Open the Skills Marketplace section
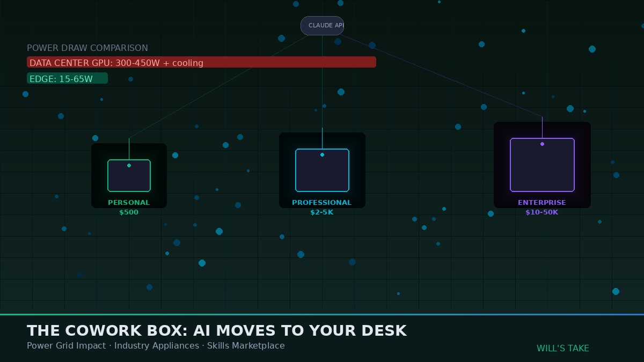 coord(246,345)
